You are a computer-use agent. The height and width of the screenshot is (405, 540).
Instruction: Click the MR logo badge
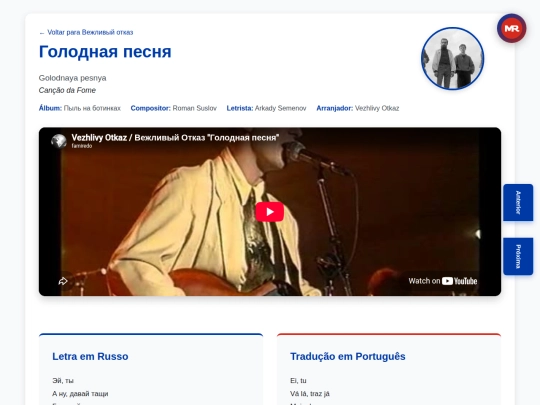point(511,29)
